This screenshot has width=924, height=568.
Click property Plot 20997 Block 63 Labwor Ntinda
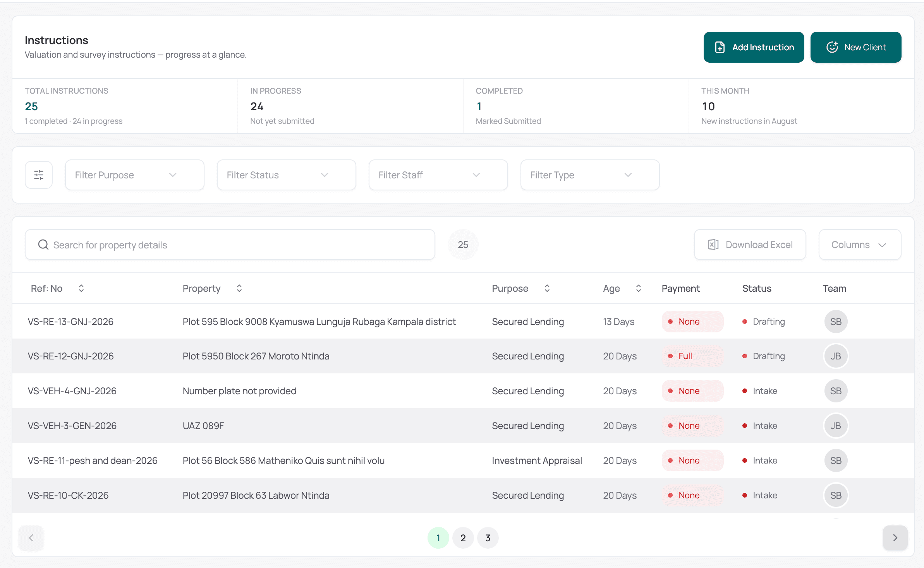pos(256,495)
